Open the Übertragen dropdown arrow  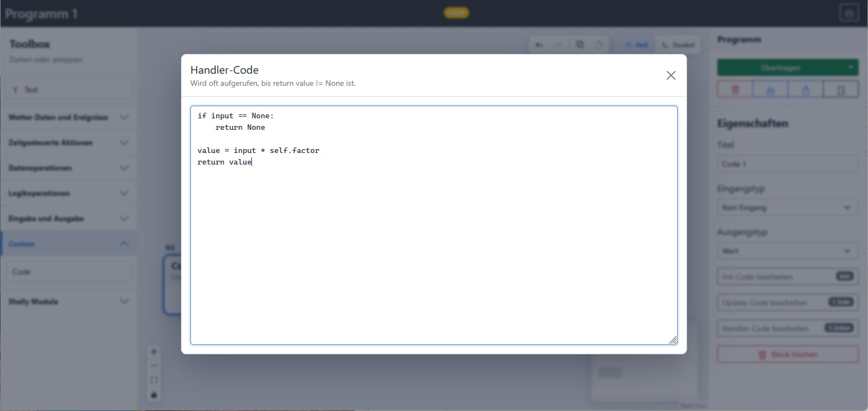[x=851, y=68]
